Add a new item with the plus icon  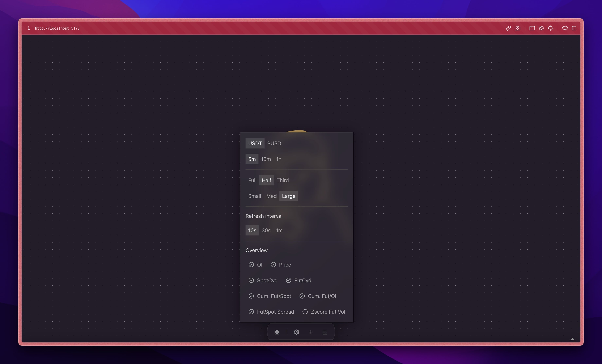tap(311, 332)
